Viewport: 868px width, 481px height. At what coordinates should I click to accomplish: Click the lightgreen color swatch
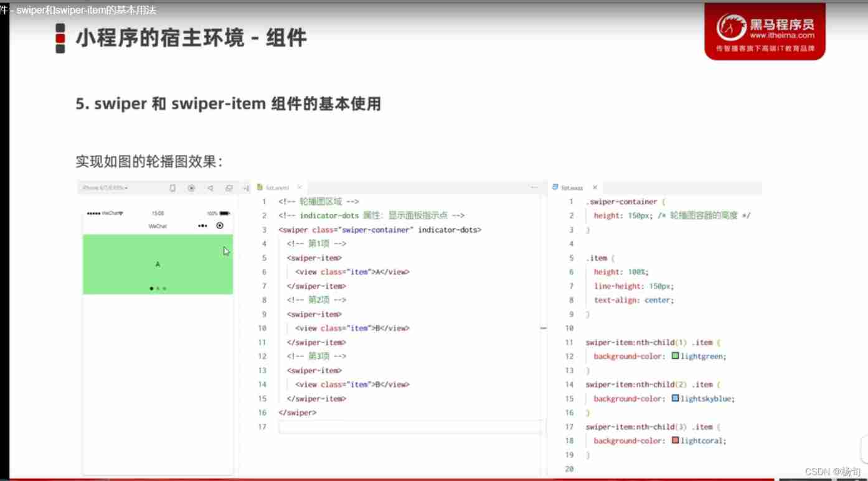point(675,356)
